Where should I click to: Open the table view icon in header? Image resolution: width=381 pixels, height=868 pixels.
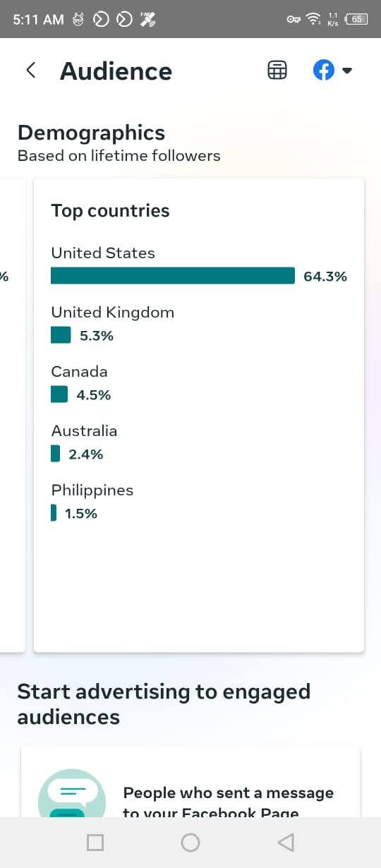277,71
